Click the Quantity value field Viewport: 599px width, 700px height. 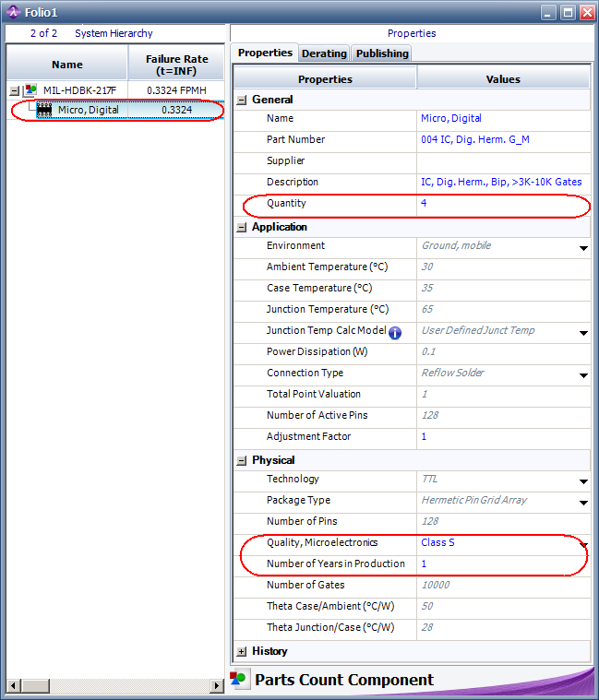[x=502, y=203]
